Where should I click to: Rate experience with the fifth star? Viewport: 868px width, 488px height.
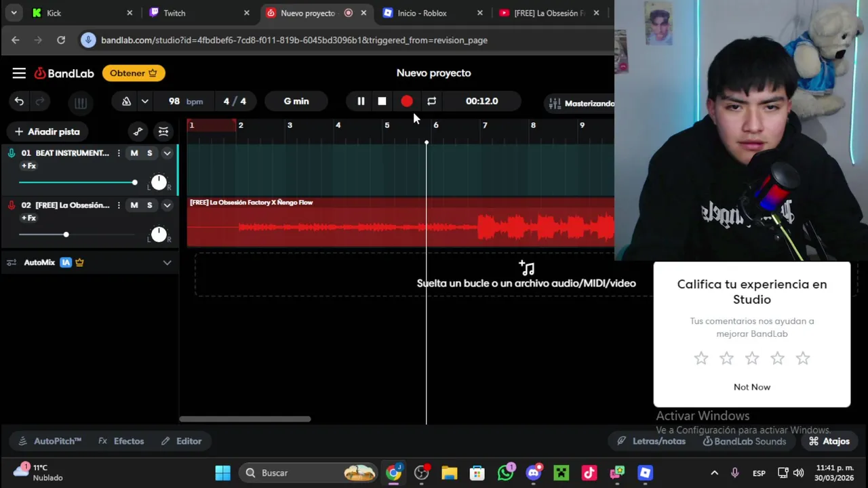tap(803, 359)
